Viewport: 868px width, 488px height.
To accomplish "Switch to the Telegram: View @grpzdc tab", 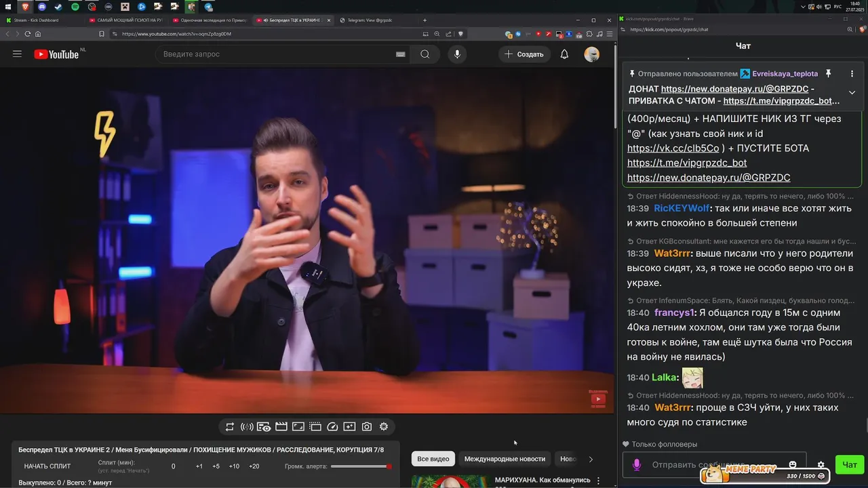I will (x=370, y=20).
